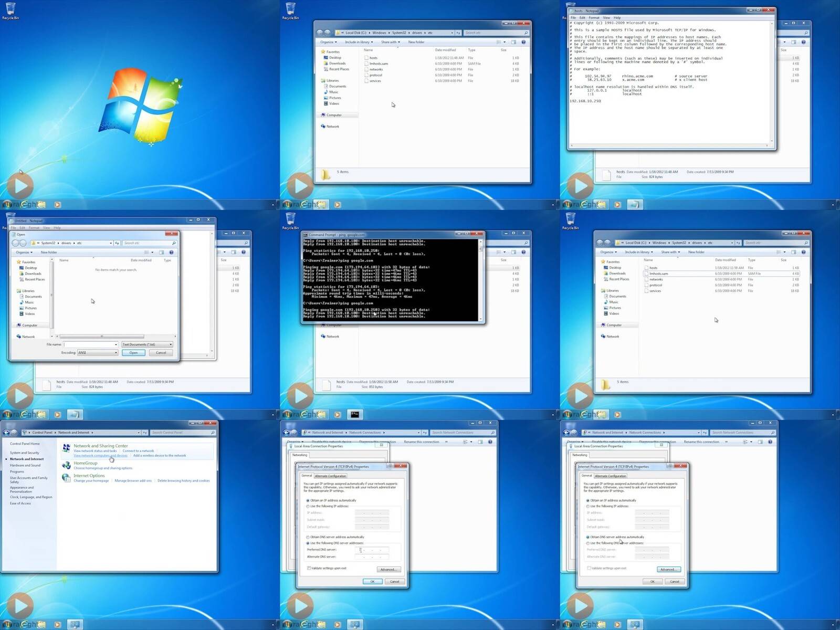Click Recycle Bin beside the Command Prompt window
The image size is (840, 630).
290,220
